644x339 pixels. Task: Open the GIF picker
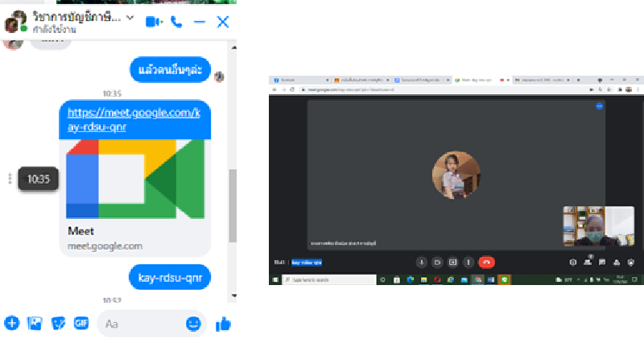pos(80,323)
